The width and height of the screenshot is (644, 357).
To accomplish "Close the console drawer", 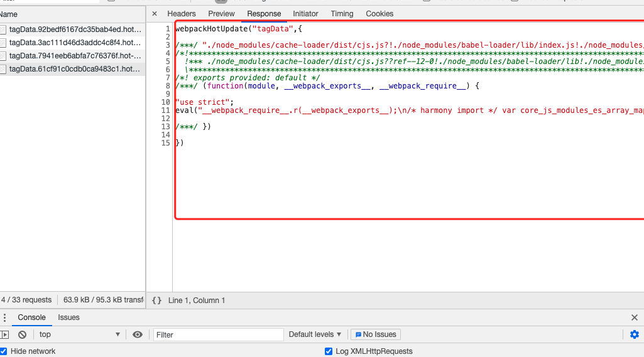I will pos(634,318).
